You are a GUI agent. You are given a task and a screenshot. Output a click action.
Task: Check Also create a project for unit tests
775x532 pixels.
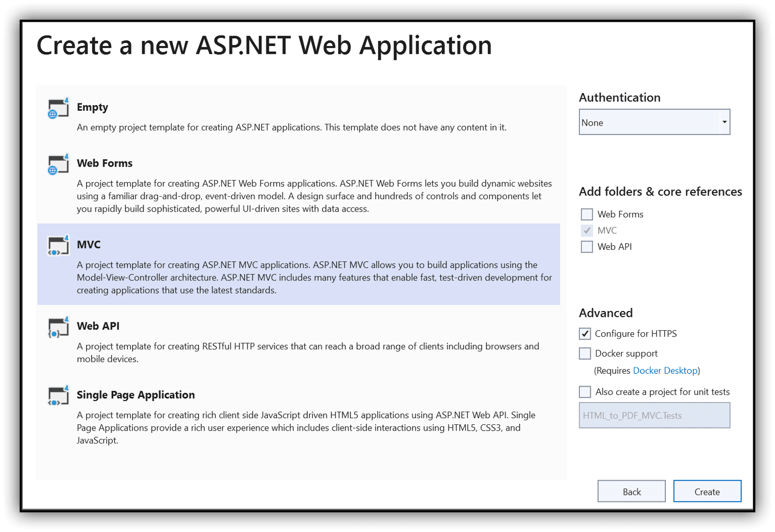click(585, 392)
